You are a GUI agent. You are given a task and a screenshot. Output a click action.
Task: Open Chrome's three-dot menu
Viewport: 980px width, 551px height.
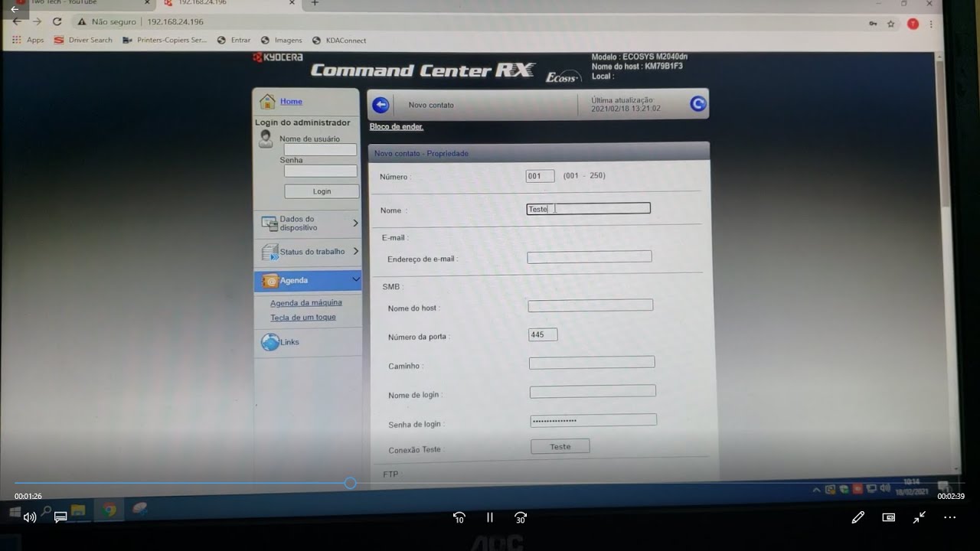coord(932,24)
